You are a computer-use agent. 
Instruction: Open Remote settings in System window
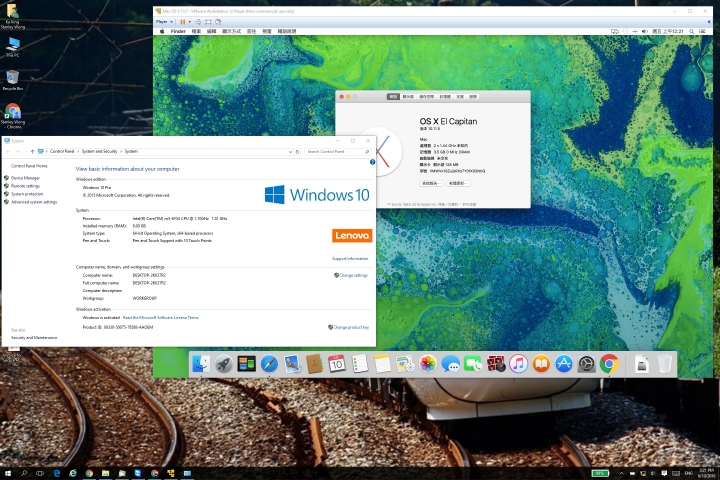25,186
